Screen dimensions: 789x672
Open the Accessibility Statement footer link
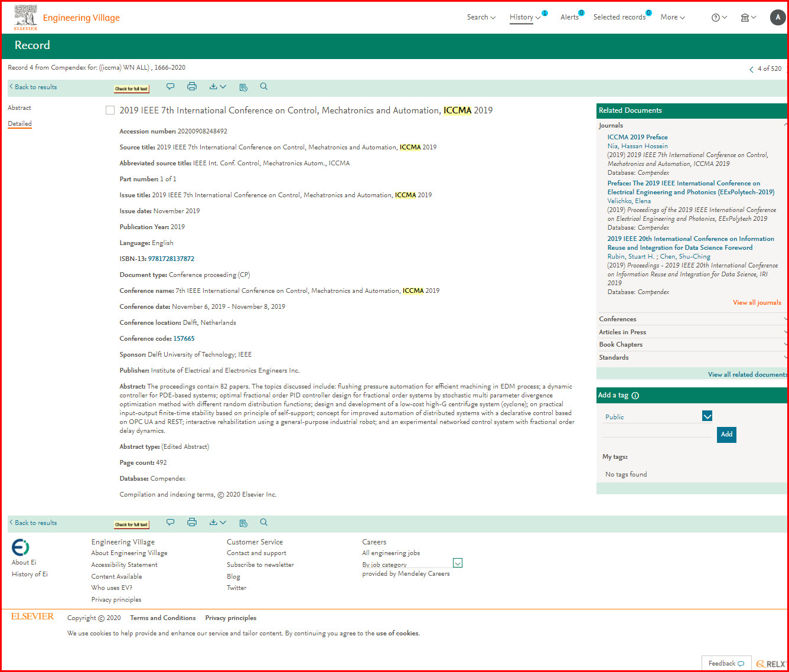[x=125, y=565]
